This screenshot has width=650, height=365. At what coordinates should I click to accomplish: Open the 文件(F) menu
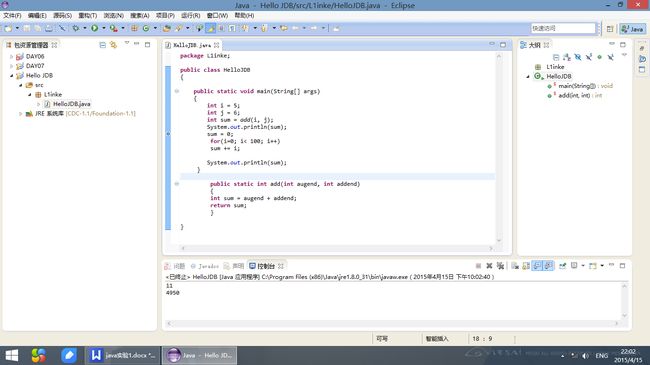pos(12,15)
